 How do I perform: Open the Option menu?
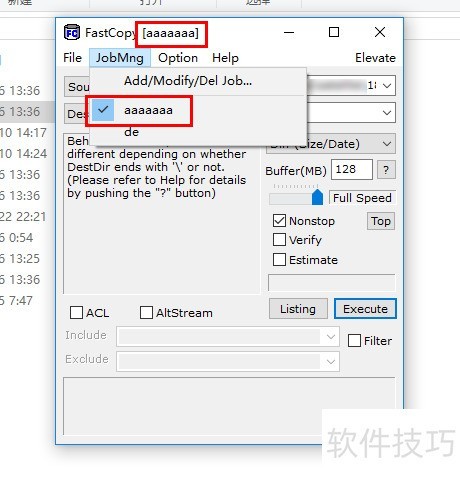point(178,58)
